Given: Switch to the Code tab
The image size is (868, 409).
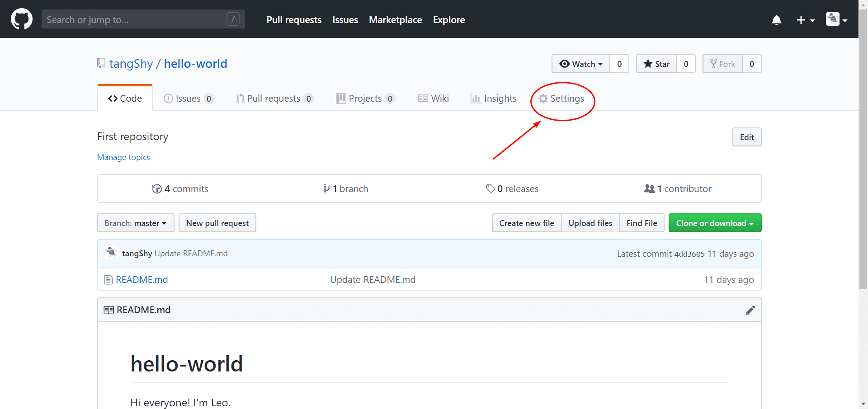Looking at the screenshot, I should (125, 98).
